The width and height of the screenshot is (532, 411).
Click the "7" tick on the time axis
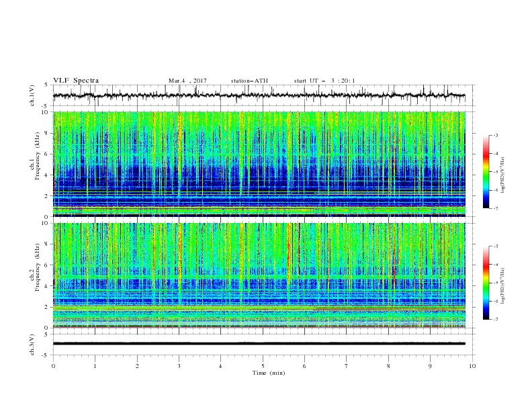[x=347, y=366]
